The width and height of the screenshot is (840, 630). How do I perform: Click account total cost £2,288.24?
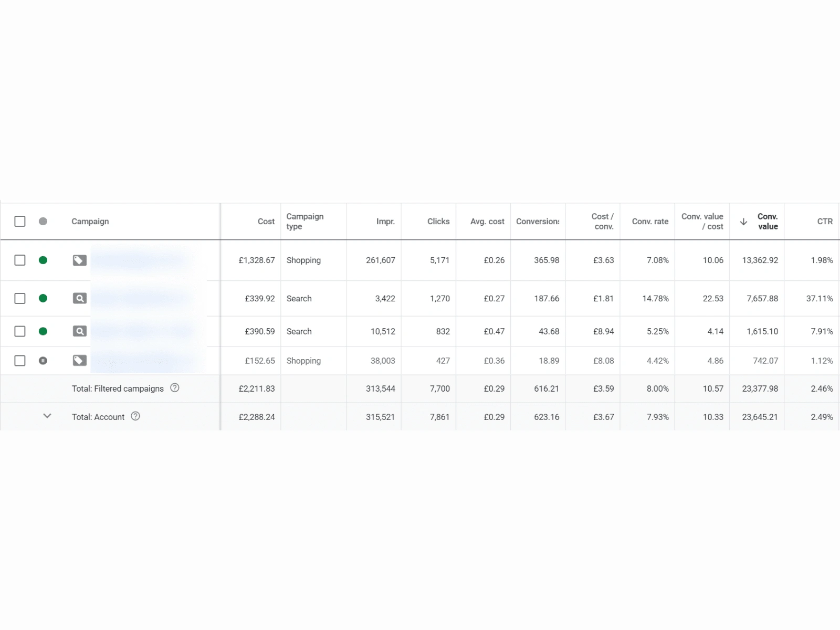coord(257,417)
